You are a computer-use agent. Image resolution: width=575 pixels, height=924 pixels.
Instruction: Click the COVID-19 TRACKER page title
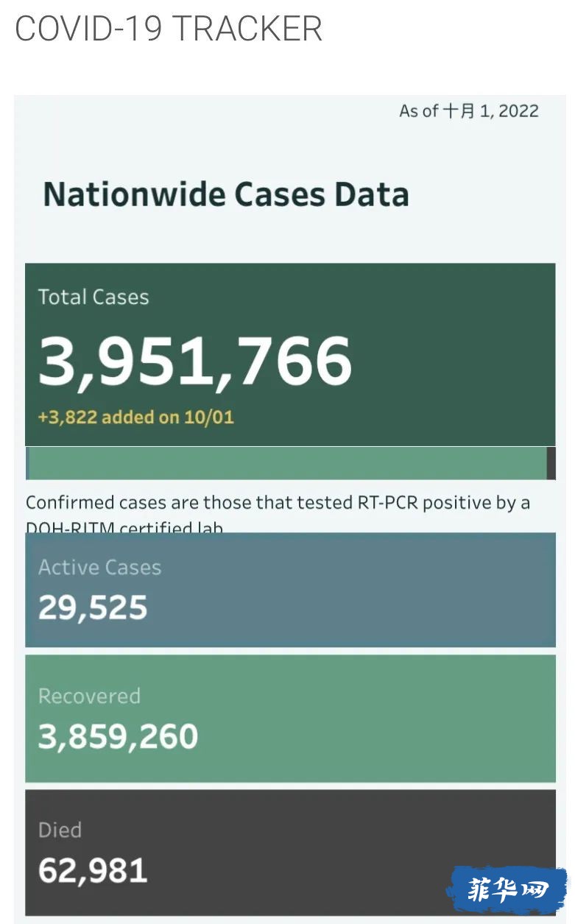pos(169,29)
